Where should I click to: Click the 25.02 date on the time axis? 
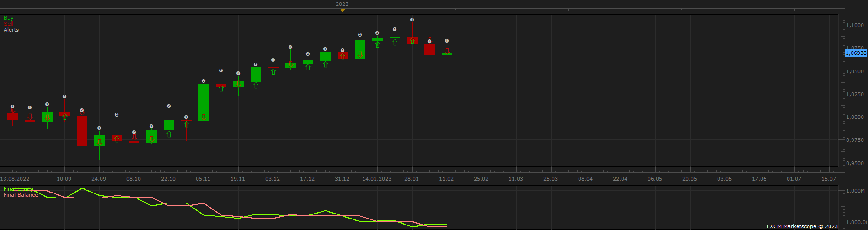tap(481, 179)
